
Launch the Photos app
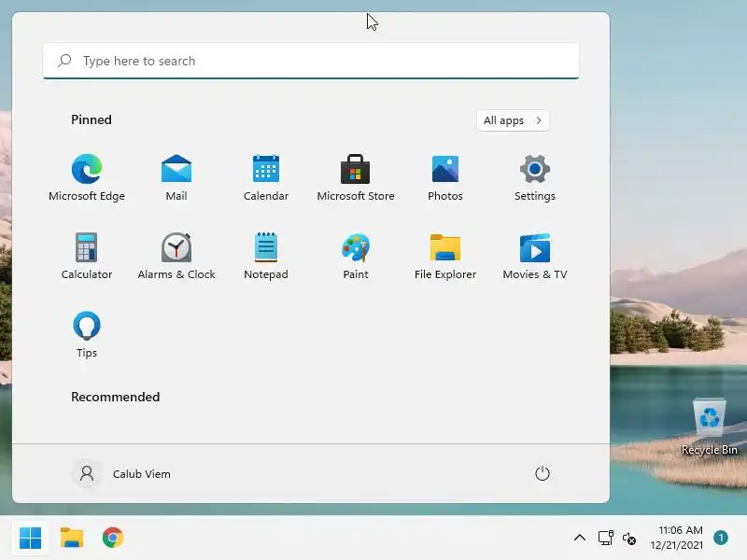[445, 177]
